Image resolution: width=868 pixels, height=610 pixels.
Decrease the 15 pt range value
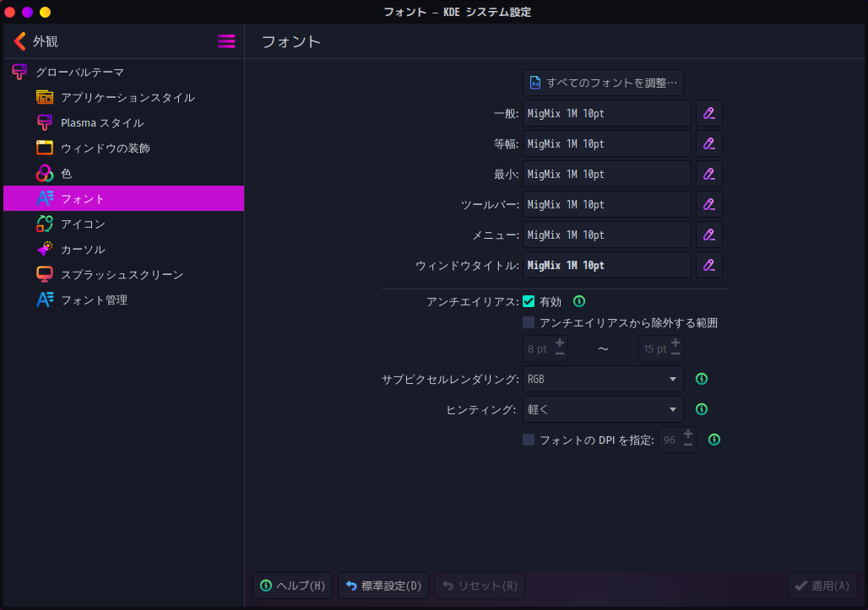[x=675, y=354]
